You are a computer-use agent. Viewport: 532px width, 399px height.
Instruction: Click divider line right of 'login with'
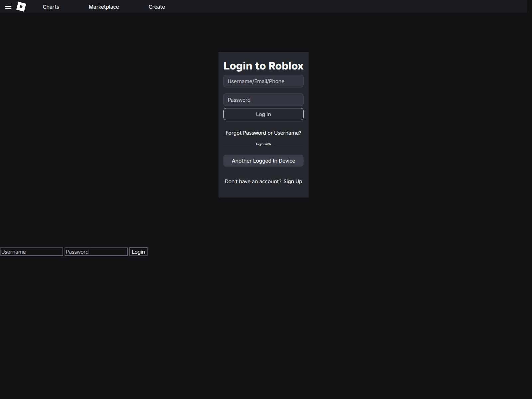[289, 146]
